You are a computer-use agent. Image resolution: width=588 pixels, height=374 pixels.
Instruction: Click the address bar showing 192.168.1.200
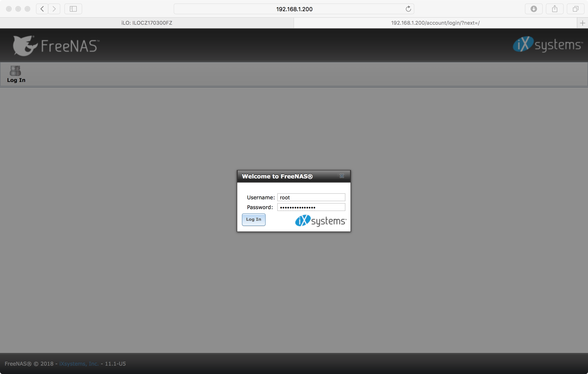[294, 9]
